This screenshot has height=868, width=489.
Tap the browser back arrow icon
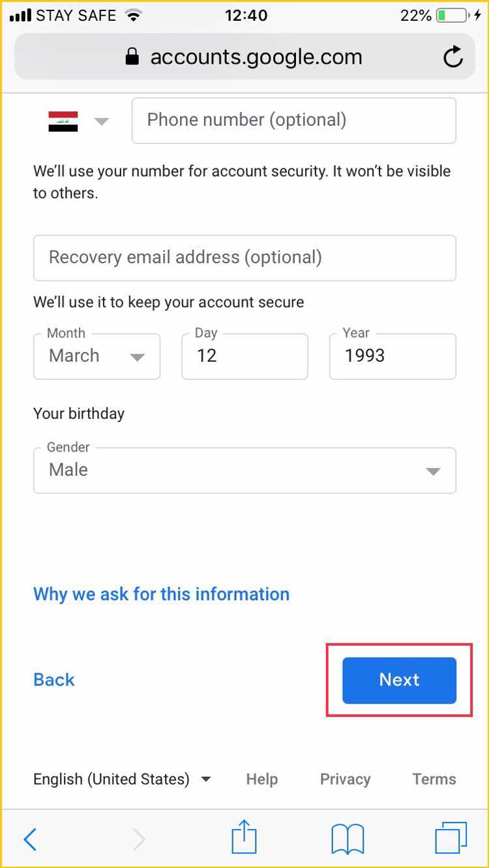[x=30, y=839]
